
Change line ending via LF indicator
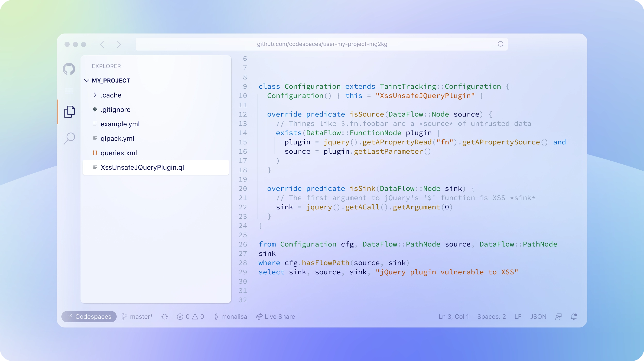[x=518, y=317]
